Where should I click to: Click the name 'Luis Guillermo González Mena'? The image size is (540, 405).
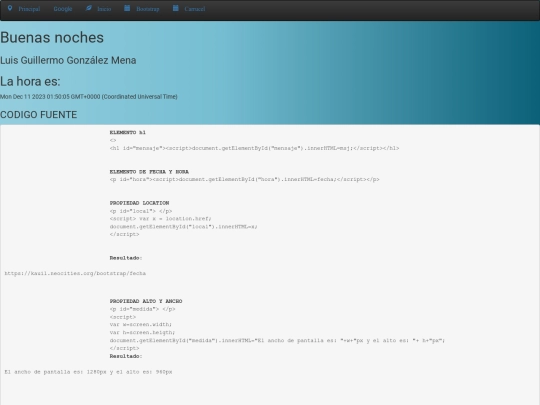click(x=68, y=60)
